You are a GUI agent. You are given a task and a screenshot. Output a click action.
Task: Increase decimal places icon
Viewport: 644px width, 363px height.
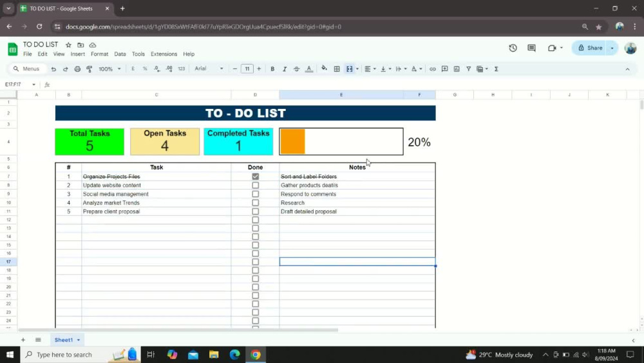click(169, 69)
